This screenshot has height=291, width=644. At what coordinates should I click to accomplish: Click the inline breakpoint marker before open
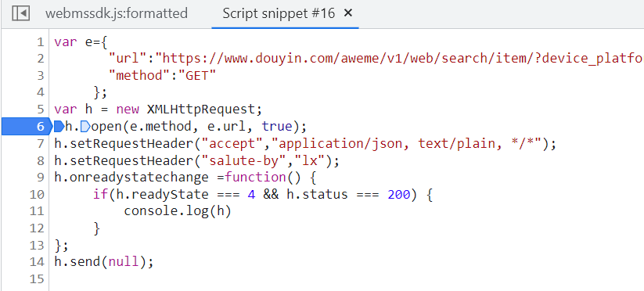(85, 127)
